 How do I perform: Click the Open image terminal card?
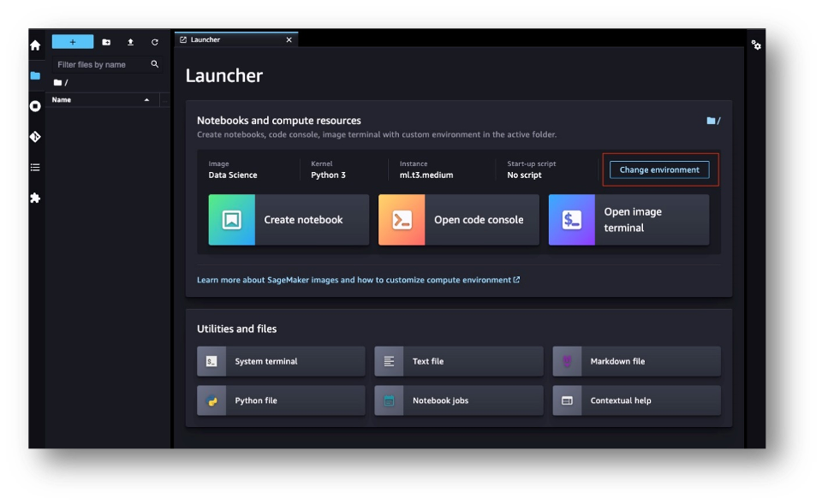click(x=629, y=220)
